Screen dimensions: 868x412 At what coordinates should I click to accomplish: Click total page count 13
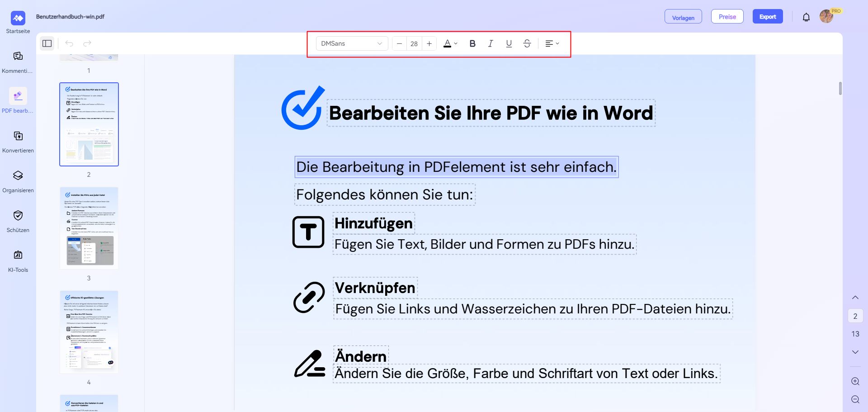point(855,334)
